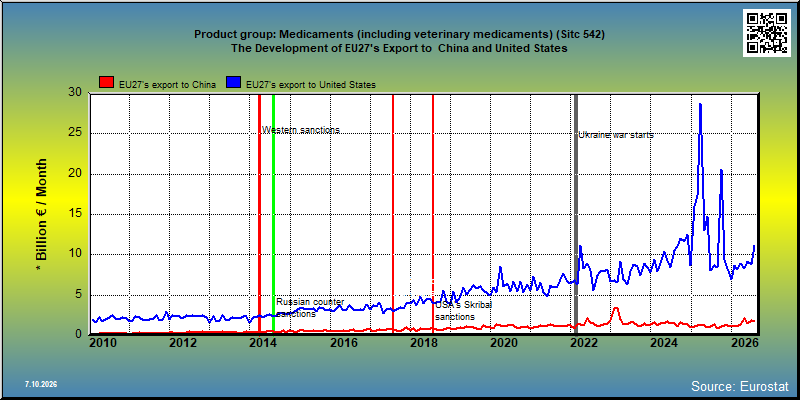Click the x-axis year 2018
The height and width of the screenshot is (400, 800).
click(x=423, y=343)
